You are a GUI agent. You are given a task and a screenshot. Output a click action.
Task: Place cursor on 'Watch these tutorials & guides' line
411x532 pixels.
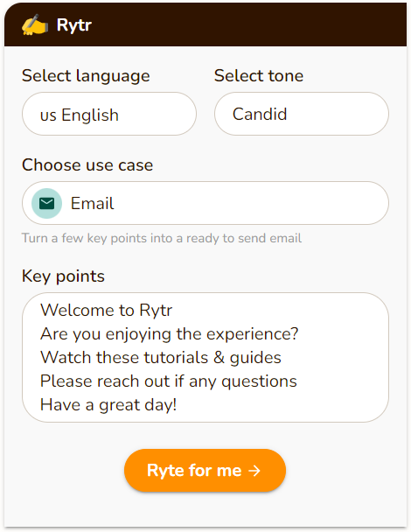(x=161, y=358)
